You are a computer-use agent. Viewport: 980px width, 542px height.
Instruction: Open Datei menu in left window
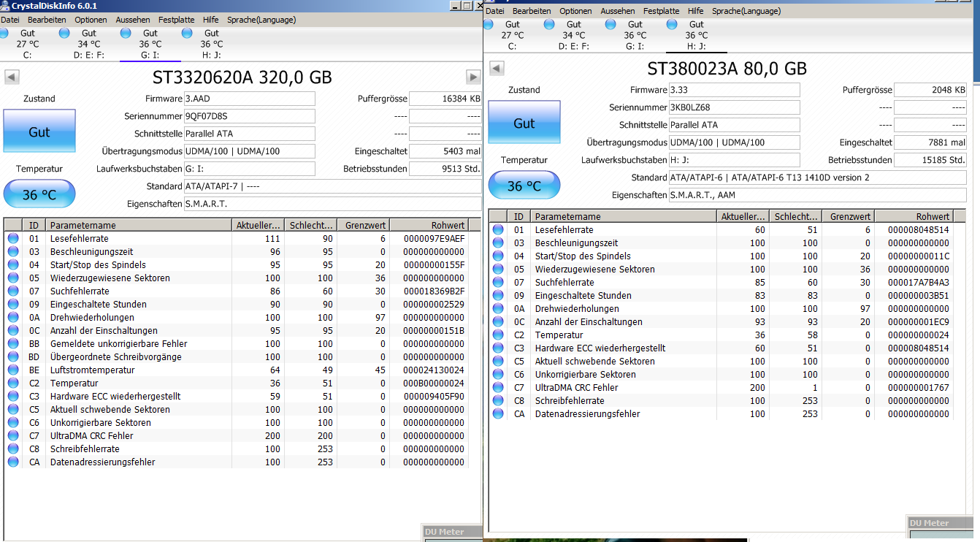[10, 20]
